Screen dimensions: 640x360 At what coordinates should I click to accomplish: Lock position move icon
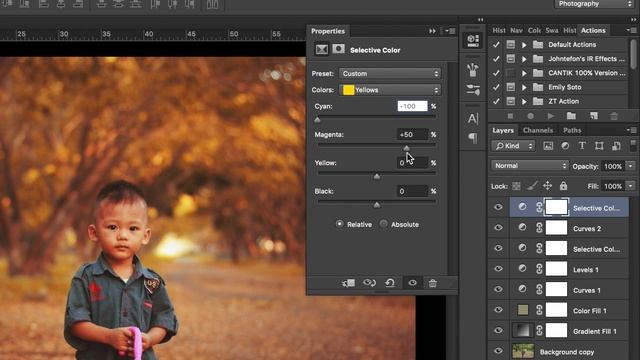[x=547, y=186]
